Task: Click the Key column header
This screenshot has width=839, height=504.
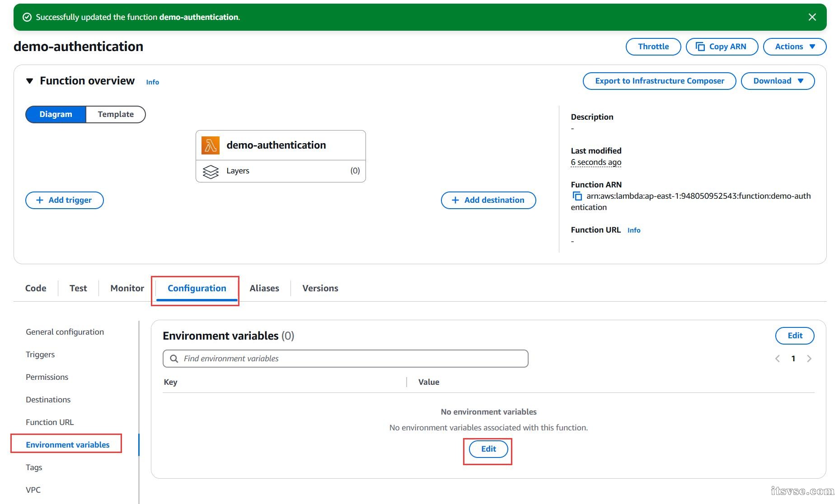Action: (170, 382)
